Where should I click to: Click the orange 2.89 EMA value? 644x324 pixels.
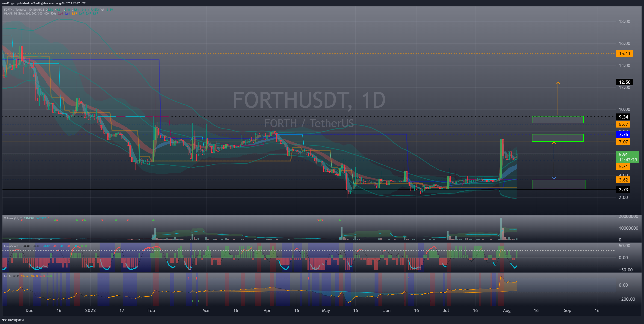(x=74, y=14)
